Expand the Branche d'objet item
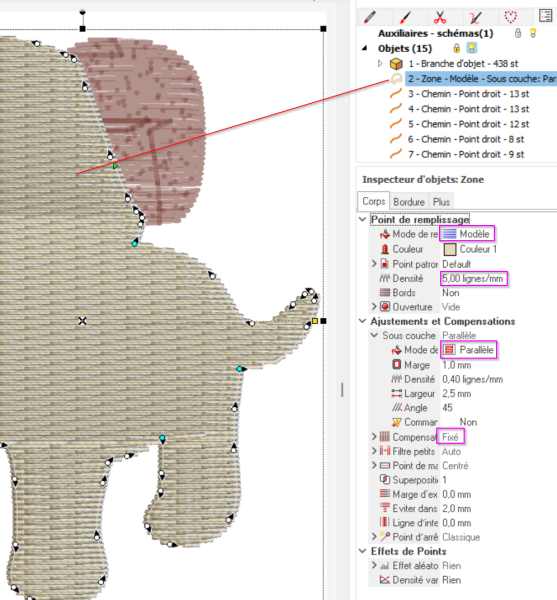Viewport: 557px width, 600px height. [x=380, y=63]
